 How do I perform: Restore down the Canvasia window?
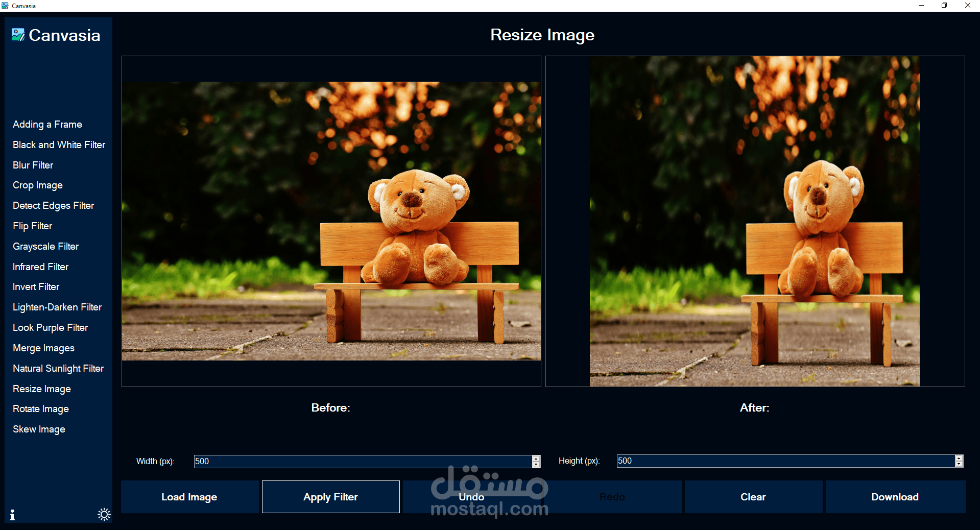(x=944, y=6)
